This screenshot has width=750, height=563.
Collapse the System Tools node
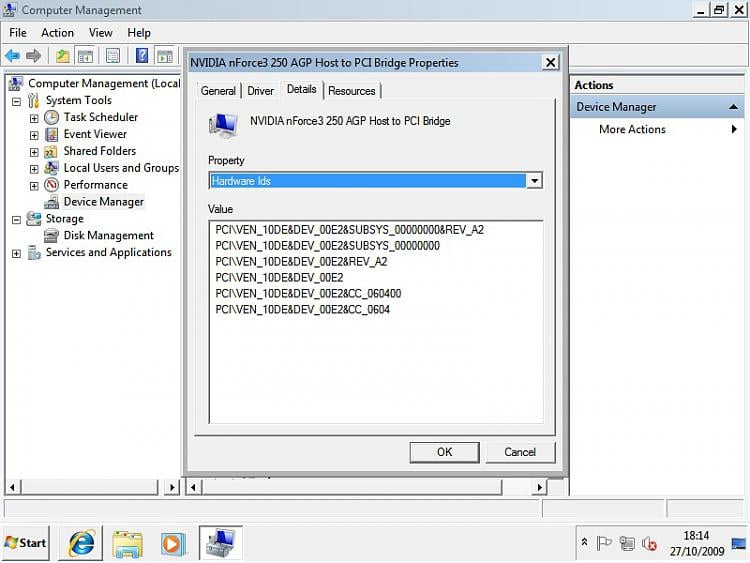(16, 101)
